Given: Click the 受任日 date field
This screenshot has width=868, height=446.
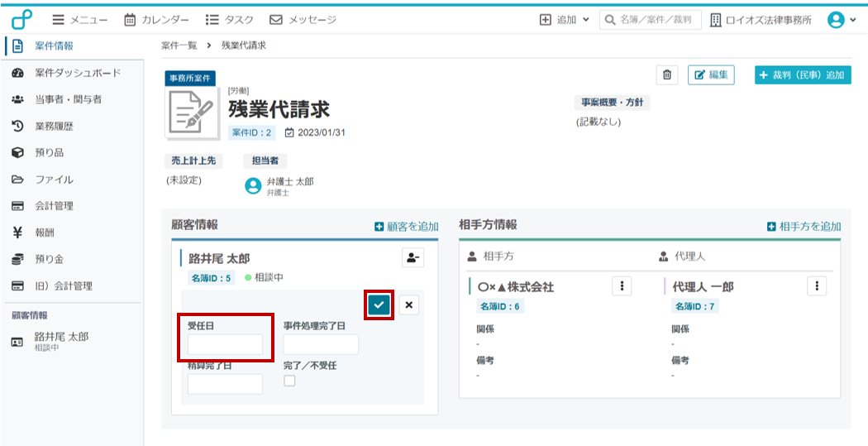Looking at the screenshot, I should 225,344.
